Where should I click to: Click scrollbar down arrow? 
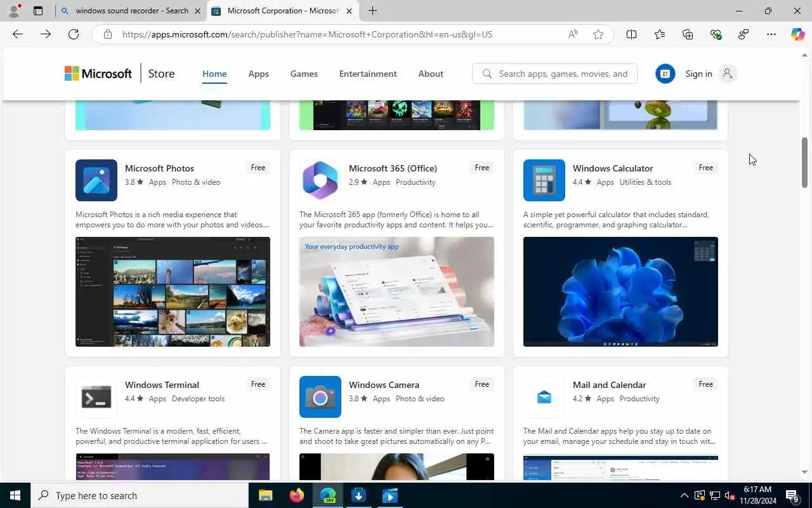tap(805, 472)
